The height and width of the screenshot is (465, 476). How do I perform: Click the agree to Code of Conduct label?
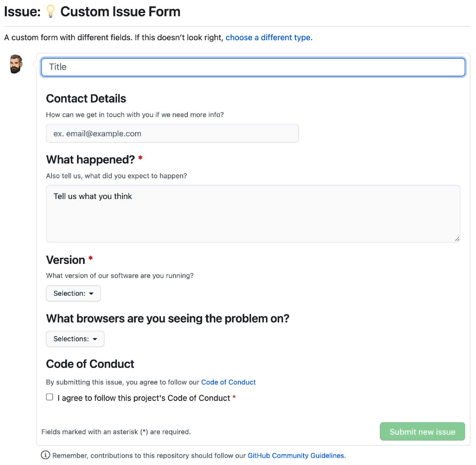click(144, 398)
